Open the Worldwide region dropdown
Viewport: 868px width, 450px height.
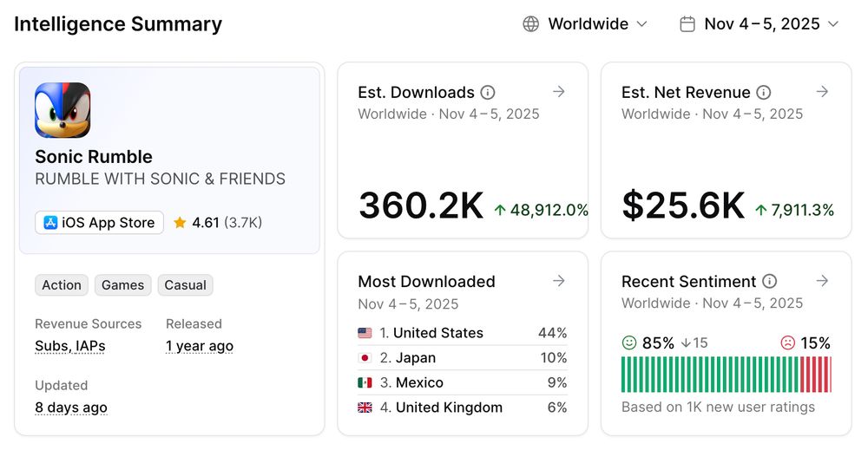[x=586, y=24]
